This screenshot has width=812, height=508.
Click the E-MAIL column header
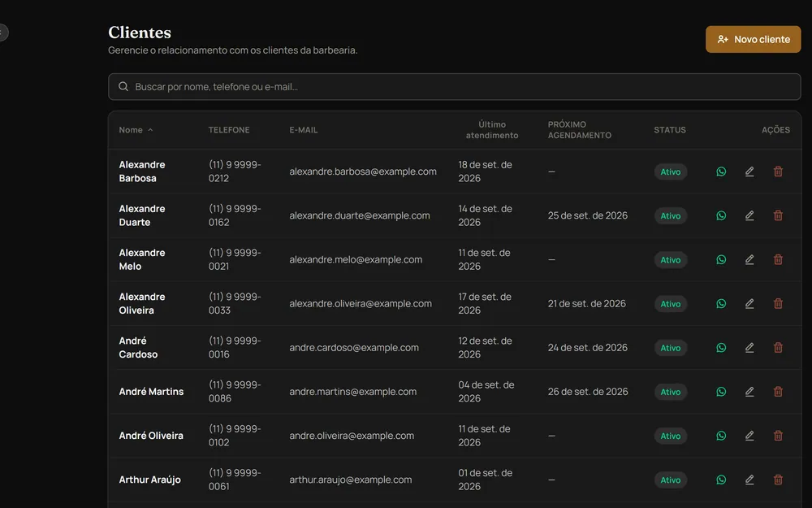point(304,130)
